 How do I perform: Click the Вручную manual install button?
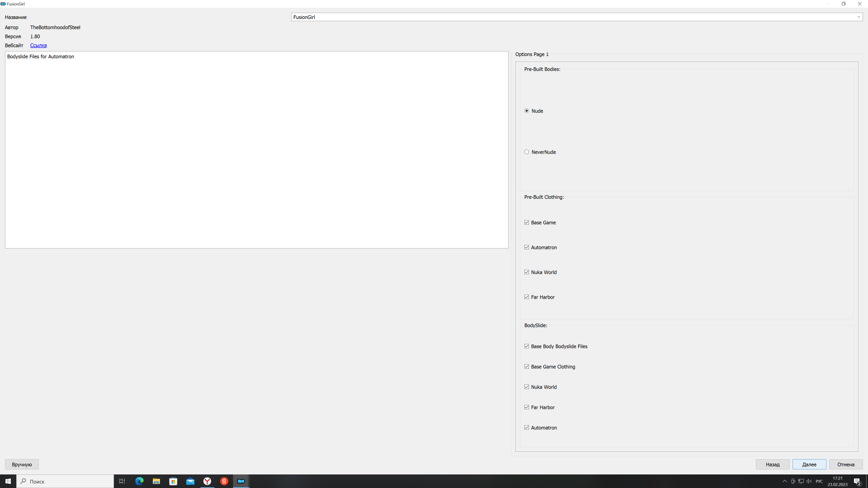pyautogui.click(x=22, y=465)
